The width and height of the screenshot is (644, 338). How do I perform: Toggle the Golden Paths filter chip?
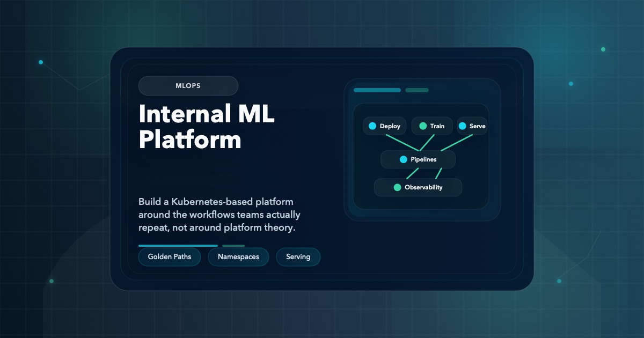tap(170, 257)
